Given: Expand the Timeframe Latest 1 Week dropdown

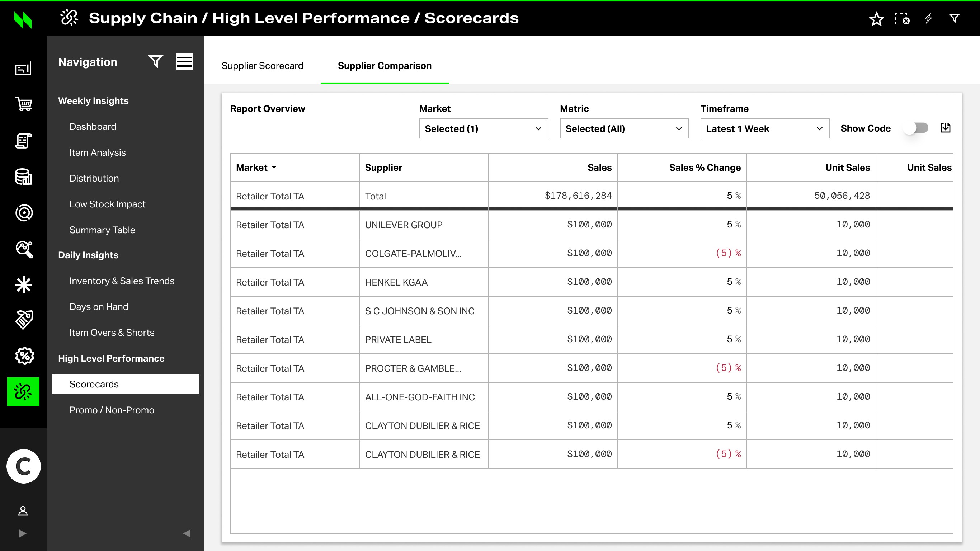Looking at the screenshot, I should [764, 129].
